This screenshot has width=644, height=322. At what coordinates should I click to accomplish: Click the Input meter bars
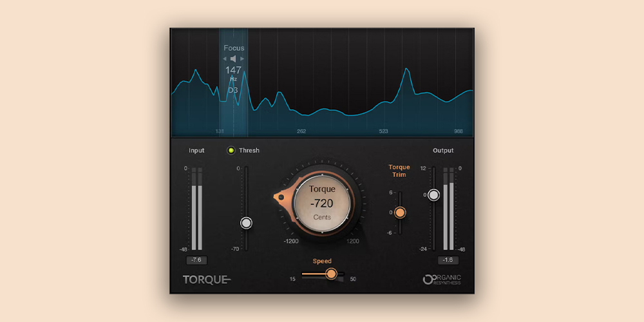[x=196, y=209]
